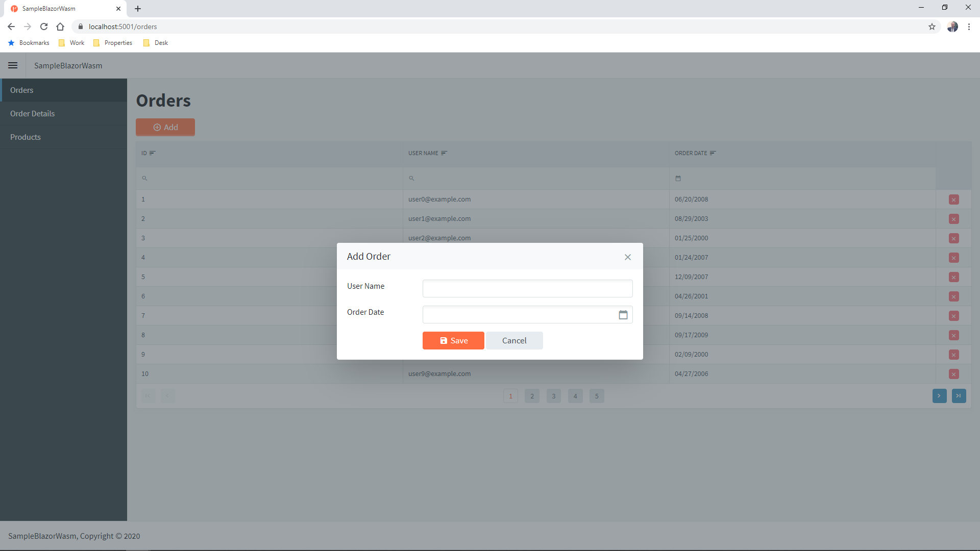The width and height of the screenshot is (980, 551).
Task: Cancel the Add Order dialog
Action: tap(514, 341)
